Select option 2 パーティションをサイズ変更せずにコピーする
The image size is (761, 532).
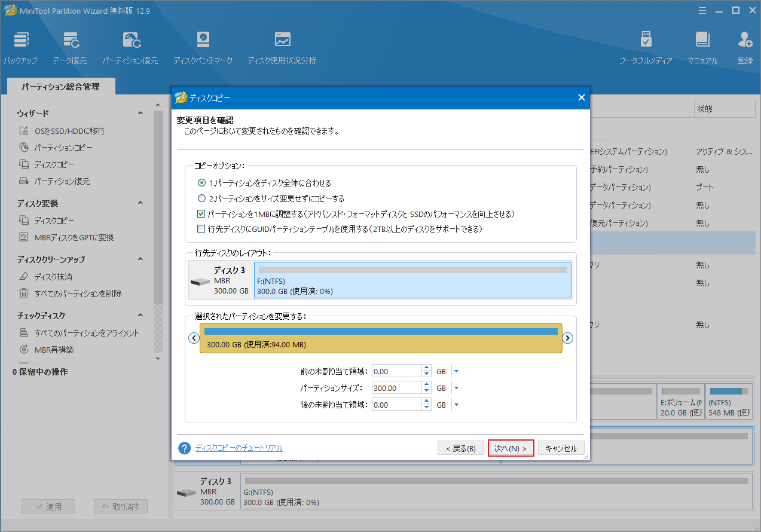click(x=201, y=198)
